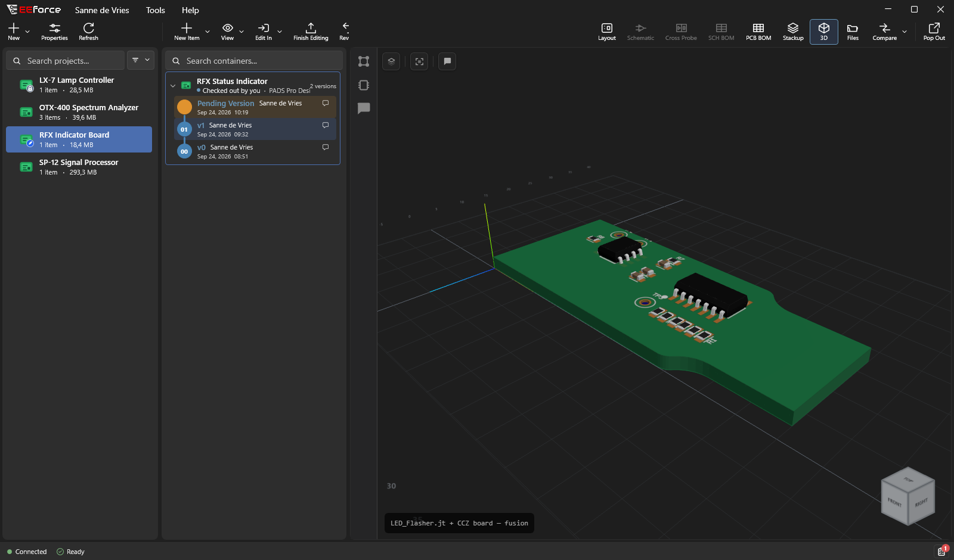Expand the Edit In dropdown arrow
Viewport: 954px width, 560px height.
coord(280,32)
